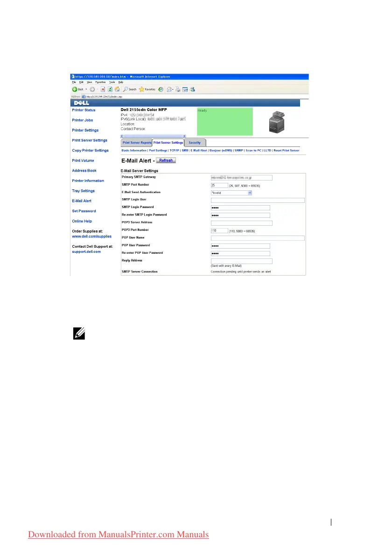Open the Tools menu
This screenshot has width=392, height=556.
[112, 82]
